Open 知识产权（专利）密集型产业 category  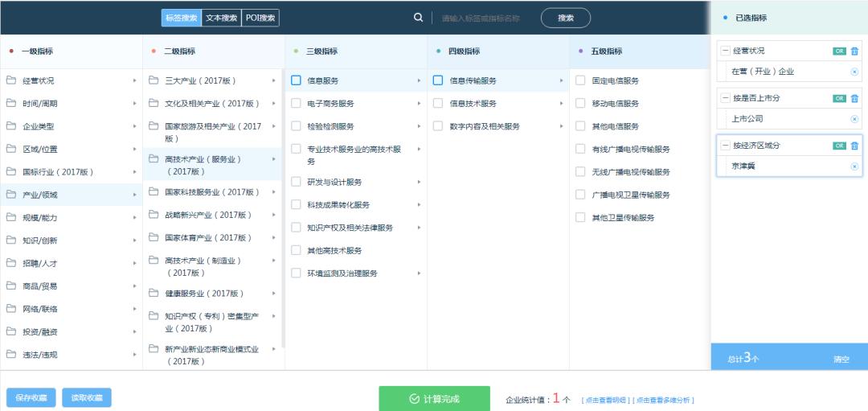213,323
